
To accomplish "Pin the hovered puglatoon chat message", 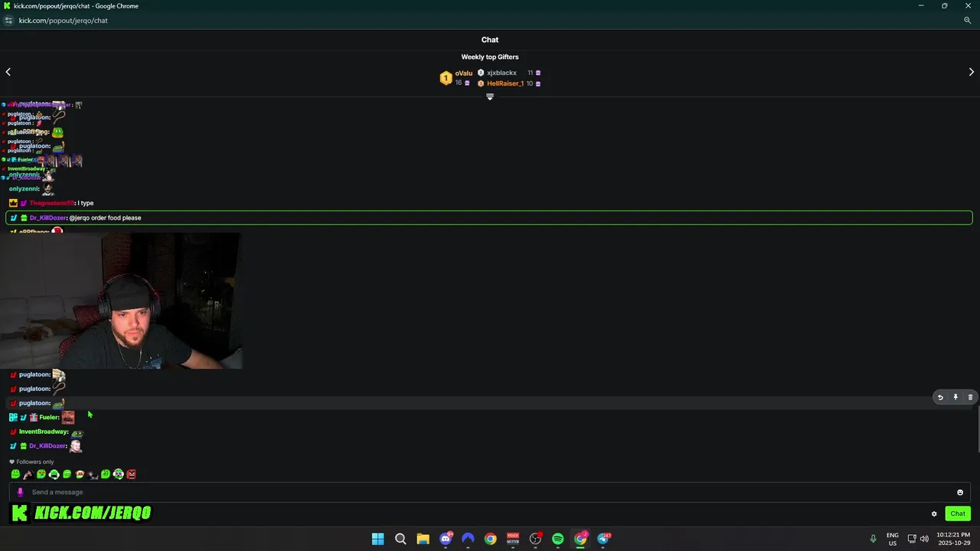I will click(x=955, y=397).
